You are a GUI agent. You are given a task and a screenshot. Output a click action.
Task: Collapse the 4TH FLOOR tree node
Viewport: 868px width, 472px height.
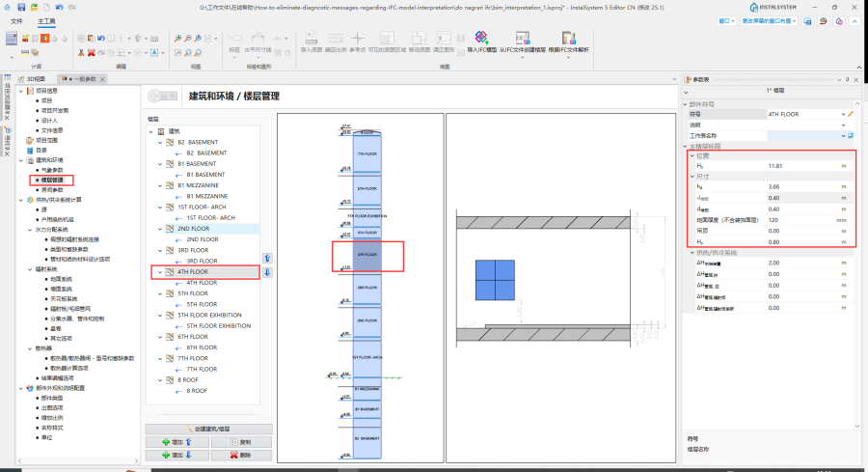point(160,272)
